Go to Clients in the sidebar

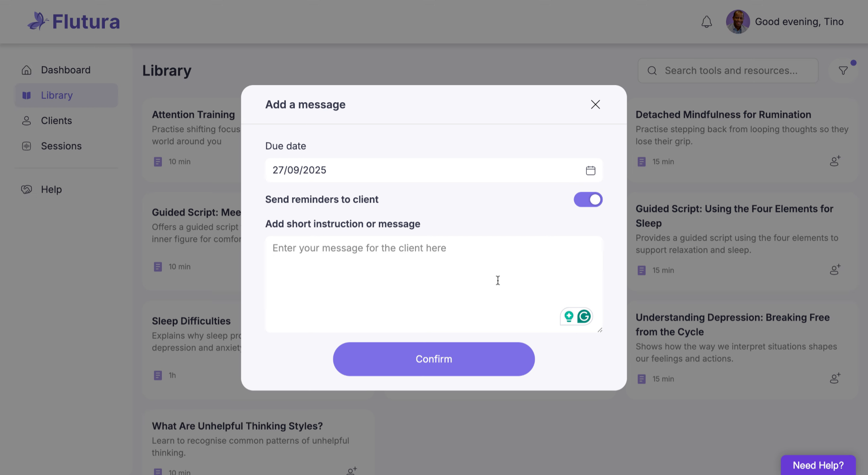[x=56, y=121]
